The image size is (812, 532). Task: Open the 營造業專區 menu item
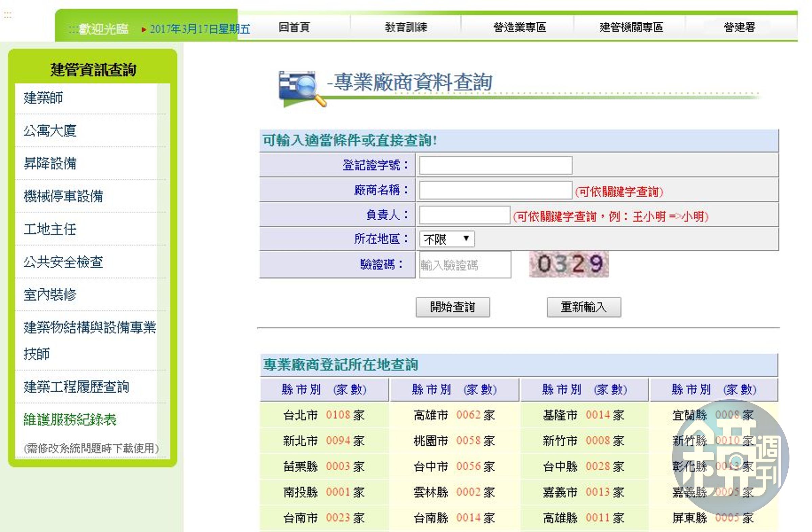pos(519,27)
